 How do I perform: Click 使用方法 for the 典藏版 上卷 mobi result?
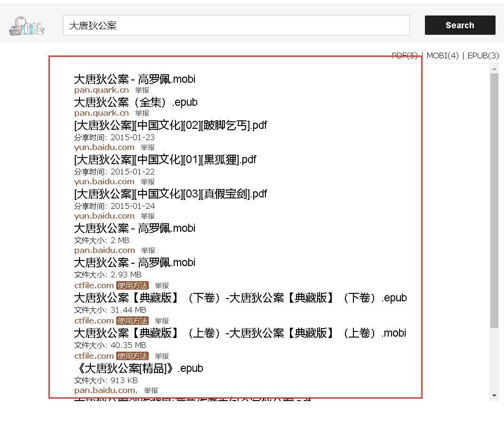(132, 355)
